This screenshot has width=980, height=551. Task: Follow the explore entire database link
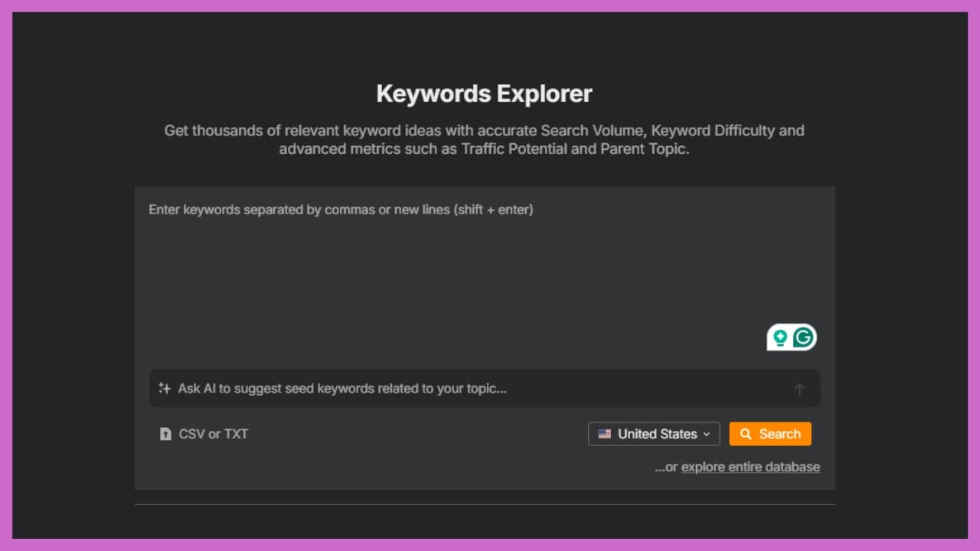pos(750,467)
